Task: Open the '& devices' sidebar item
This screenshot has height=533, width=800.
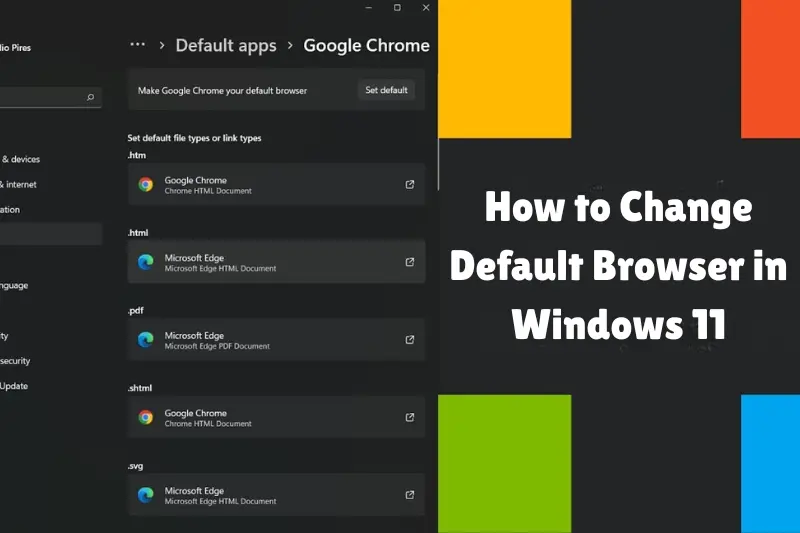Action: tap(20, 159)
